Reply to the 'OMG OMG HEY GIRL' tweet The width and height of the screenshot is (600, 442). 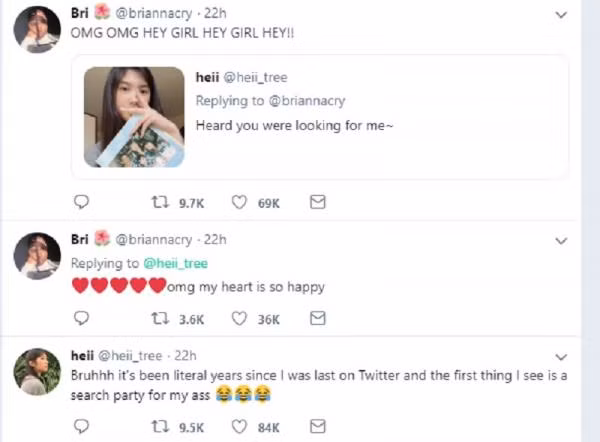pos(81,202)
